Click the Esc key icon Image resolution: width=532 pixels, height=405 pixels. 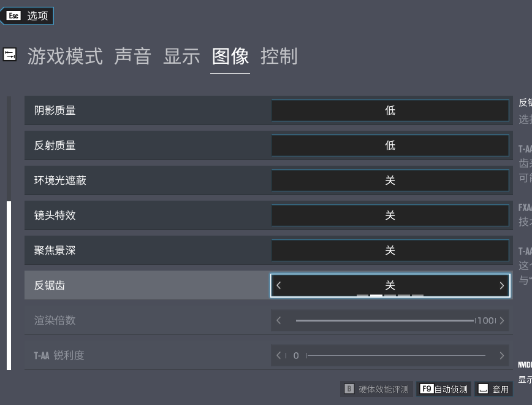pos(13,16)
